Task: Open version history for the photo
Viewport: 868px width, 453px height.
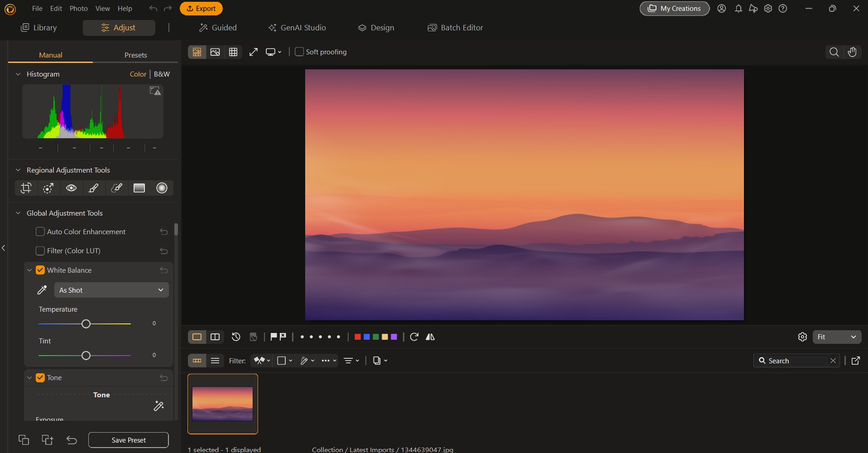Action: pos(235,337)
